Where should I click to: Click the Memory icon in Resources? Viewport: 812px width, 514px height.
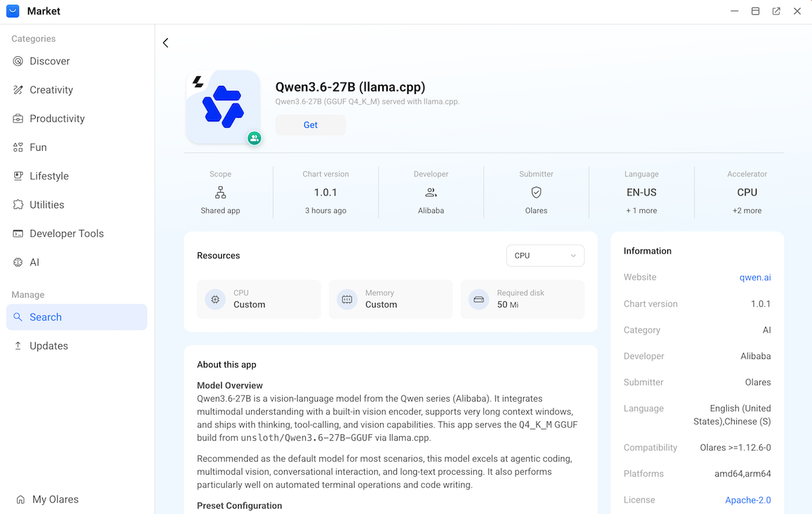point(347,299)
